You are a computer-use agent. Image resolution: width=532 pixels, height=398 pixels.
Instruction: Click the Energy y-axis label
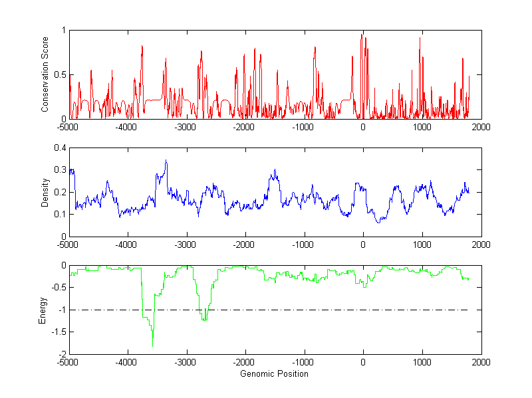tap(43, 310)
